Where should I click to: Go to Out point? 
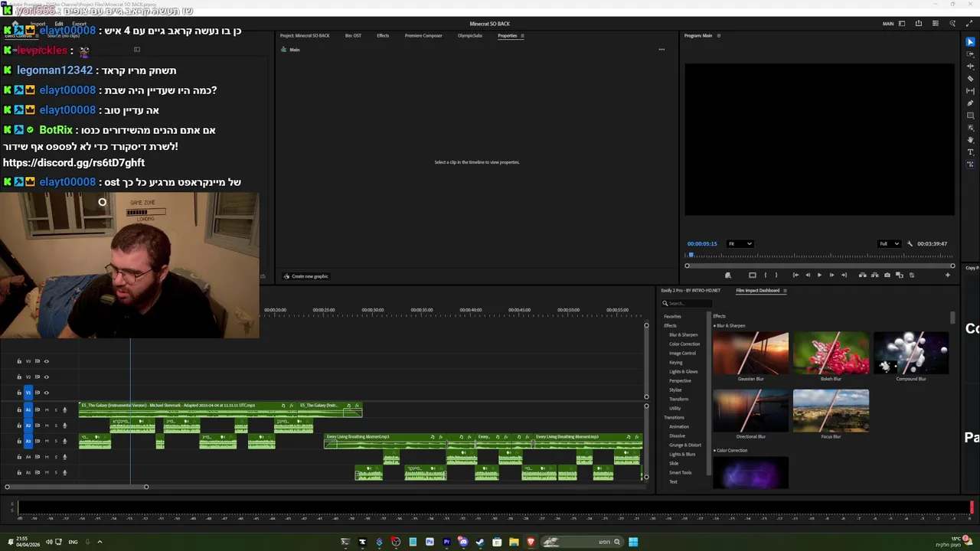click(x=844, y=275)
